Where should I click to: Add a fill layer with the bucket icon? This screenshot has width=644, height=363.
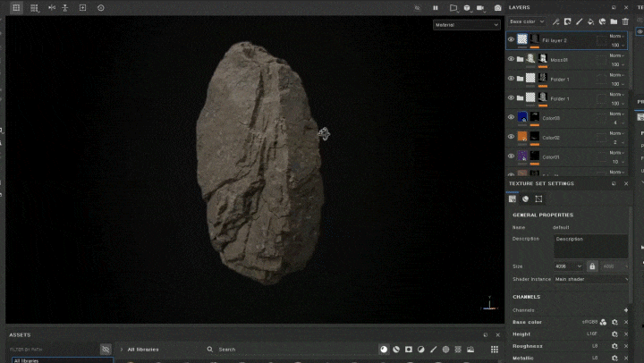[590, 21]
